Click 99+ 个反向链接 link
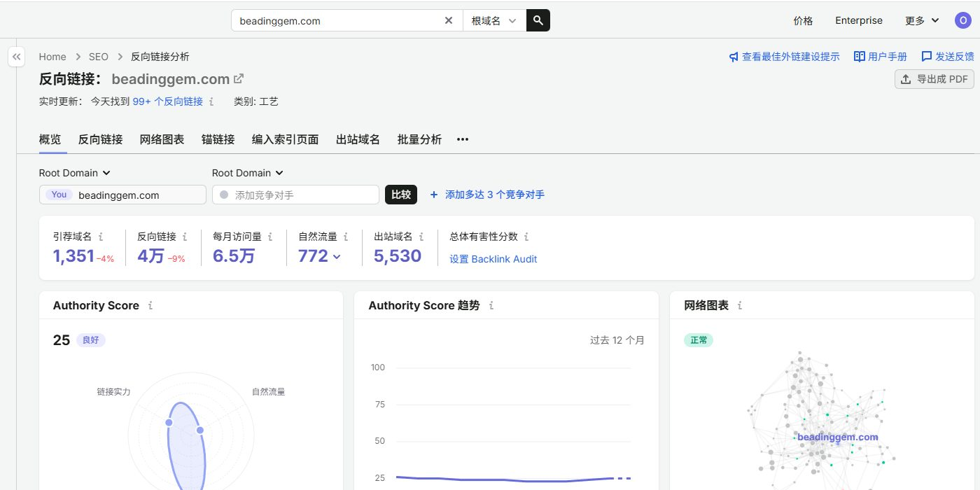This screenshot has height=490, width=980. pyautogui.click(x=168, y=101)
